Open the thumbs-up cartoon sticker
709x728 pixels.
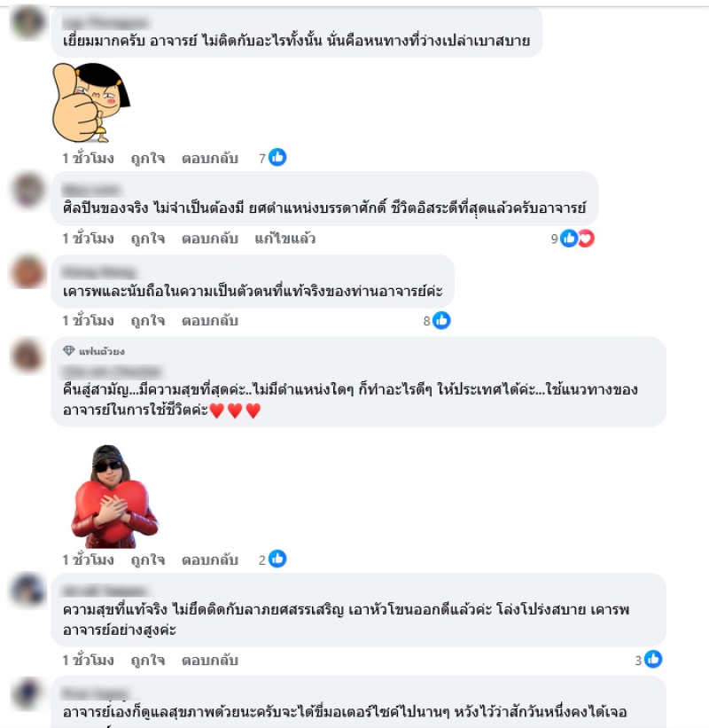(x=91, y=102)
